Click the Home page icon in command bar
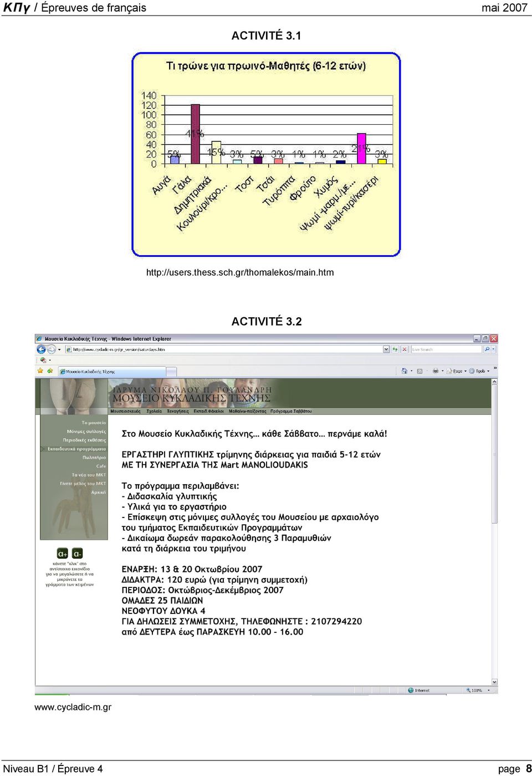 click(x=405, y=371)
